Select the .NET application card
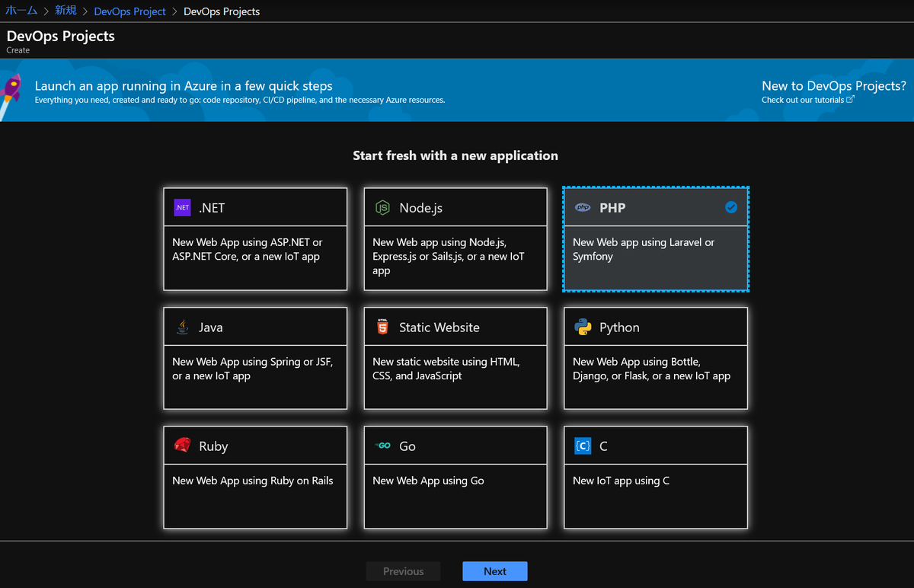This screenshot has height=588, width=914. (256, 239)
